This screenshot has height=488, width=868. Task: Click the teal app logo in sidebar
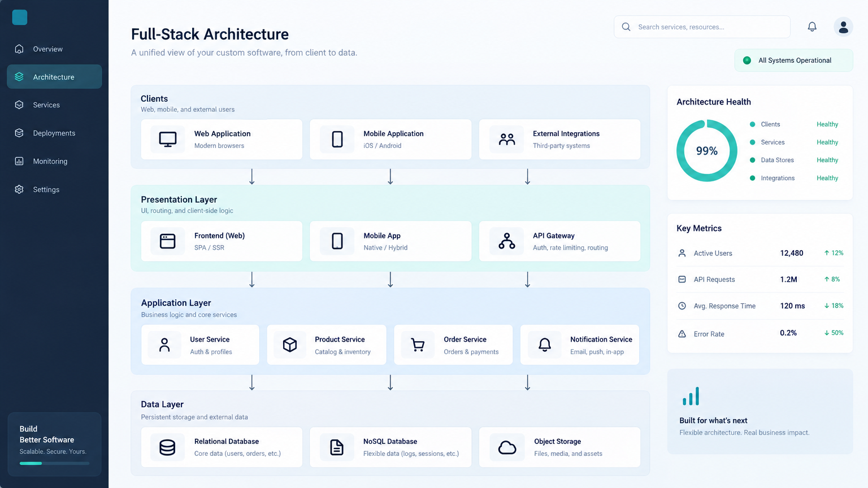[x=20, y=18]
